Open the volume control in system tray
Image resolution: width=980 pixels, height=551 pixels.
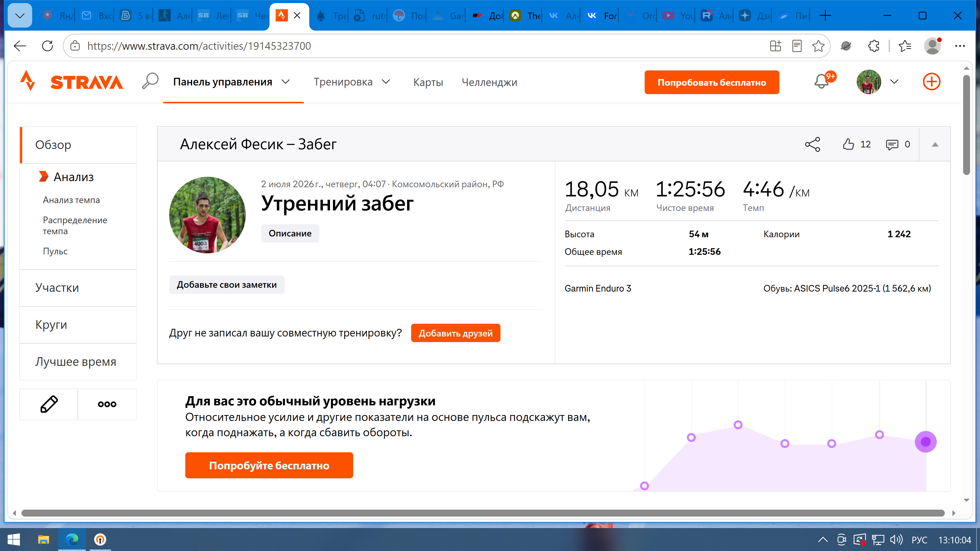(896, 540)
